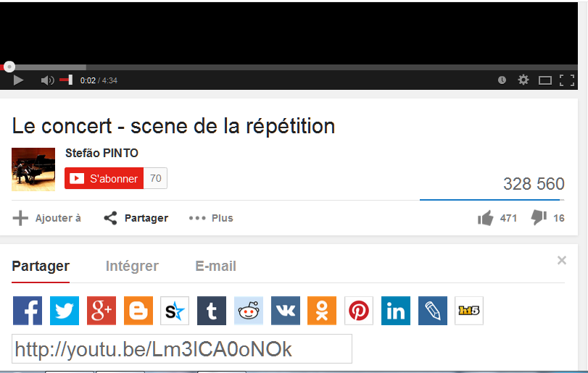
Task: Select the Partager tab
Action: [41, 267]
